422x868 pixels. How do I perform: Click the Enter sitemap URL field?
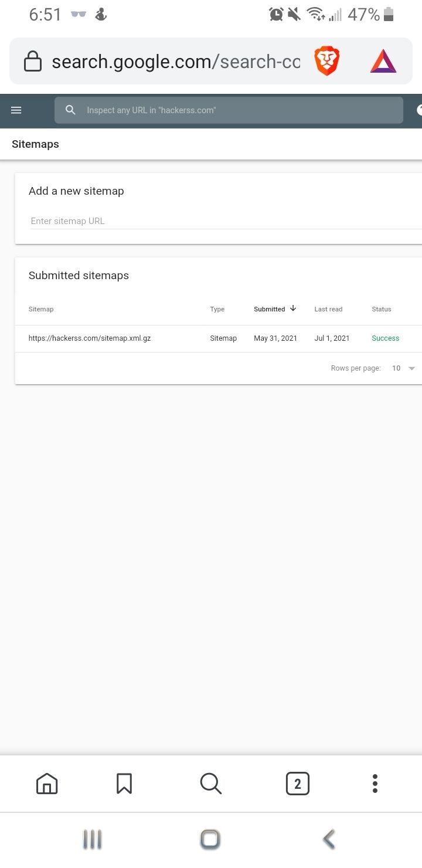click(x=226, y=221)
